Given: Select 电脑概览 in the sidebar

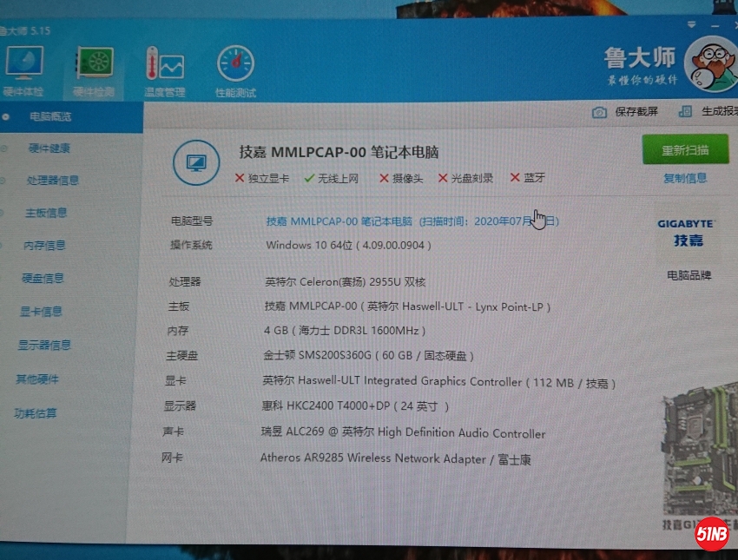Looking at the screenshot, I should click(x=50, y=116).
